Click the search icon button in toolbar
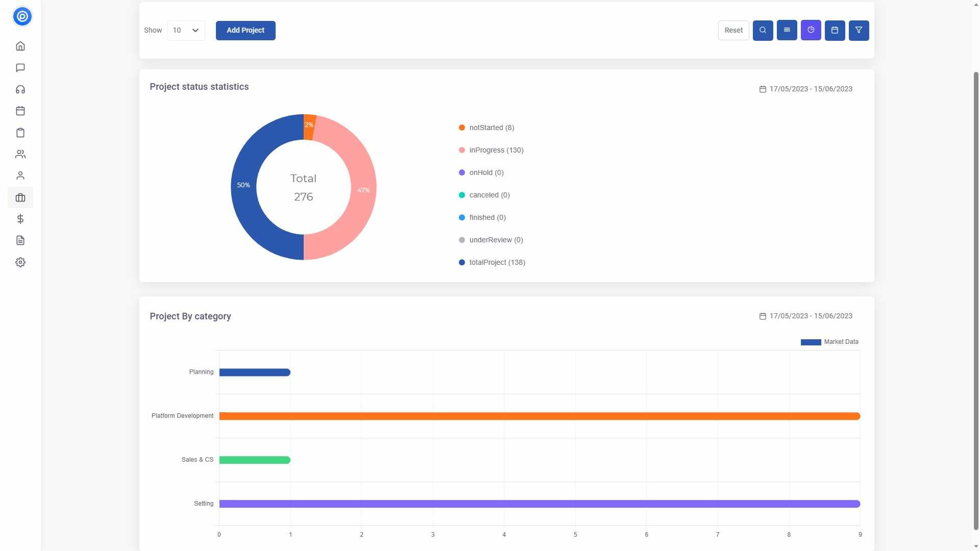980x551 pixels. click(x=763, y=31)
